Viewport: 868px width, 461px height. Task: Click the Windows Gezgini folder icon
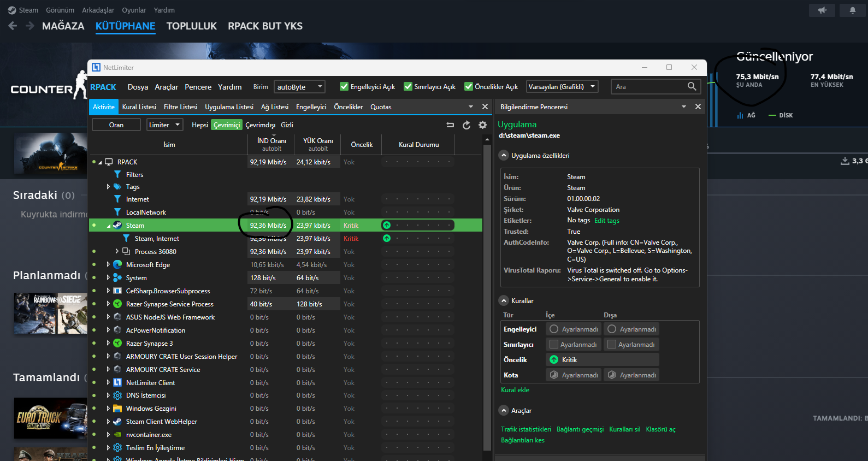click(117, 408)
